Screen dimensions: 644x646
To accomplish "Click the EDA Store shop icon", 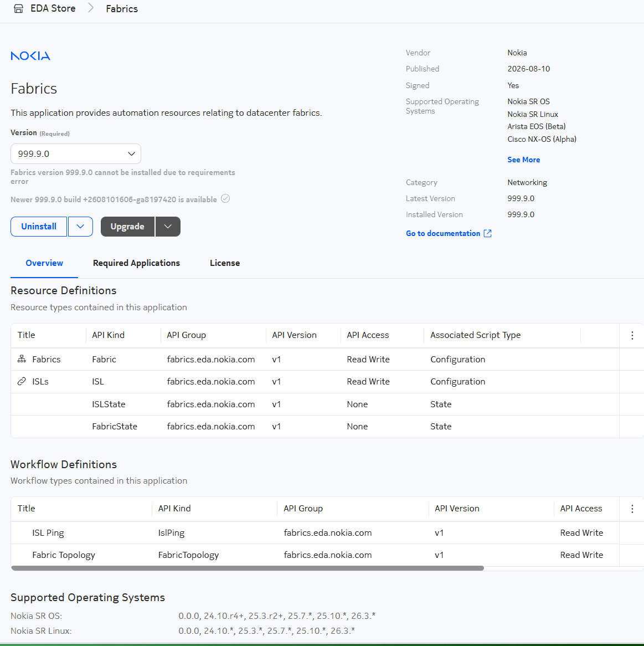I will 18,9.
